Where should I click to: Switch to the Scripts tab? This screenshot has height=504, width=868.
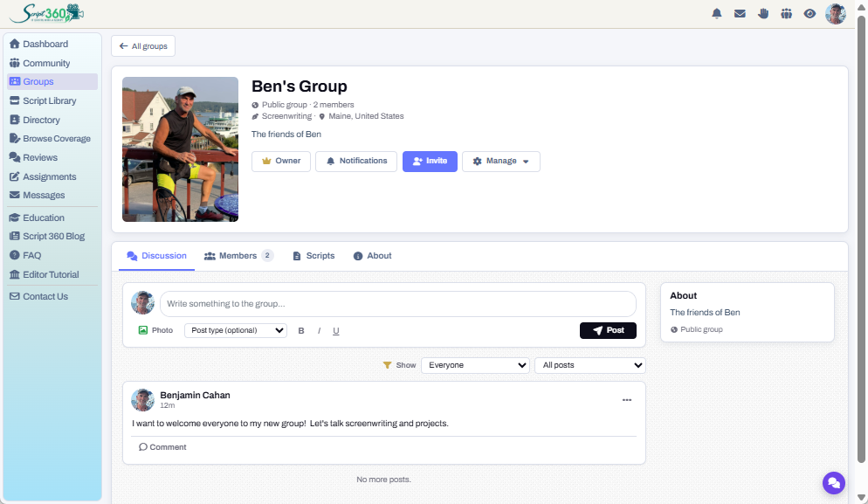313,256
